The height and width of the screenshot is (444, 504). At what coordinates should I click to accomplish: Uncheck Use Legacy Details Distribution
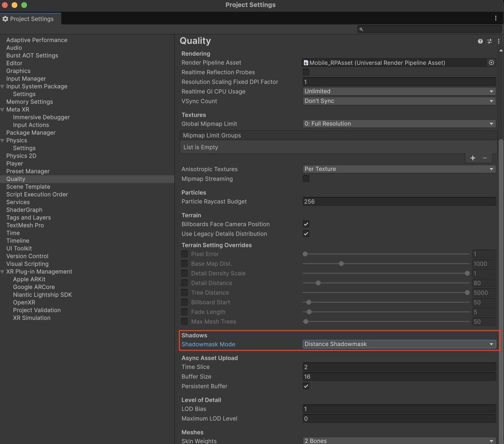(306, 234)
